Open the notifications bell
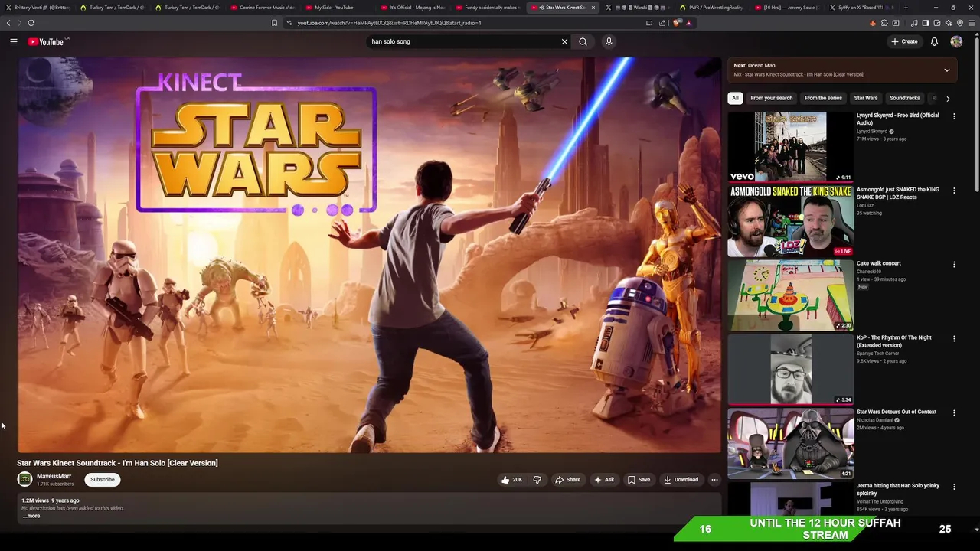The width and height of the screenshot is (980, 551). pos(934,41)
